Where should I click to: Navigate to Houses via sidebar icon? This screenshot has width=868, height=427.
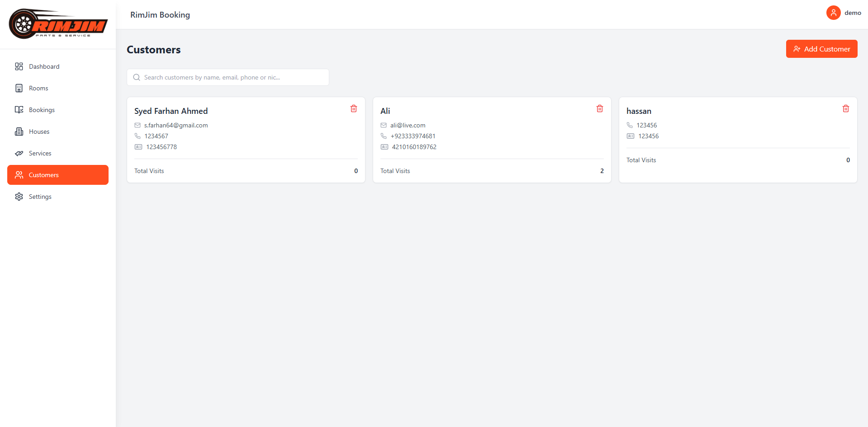[x=19, y=131]
